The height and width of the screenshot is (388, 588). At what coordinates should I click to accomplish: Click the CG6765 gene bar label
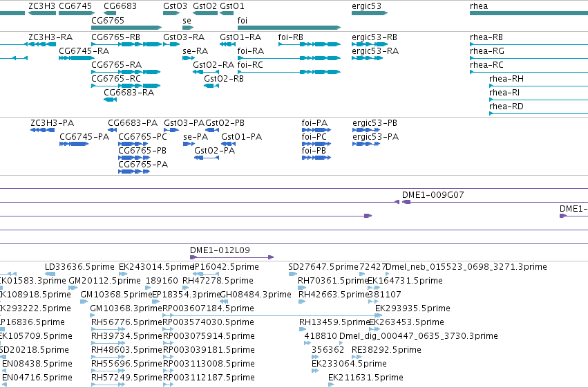click(108, 20)
